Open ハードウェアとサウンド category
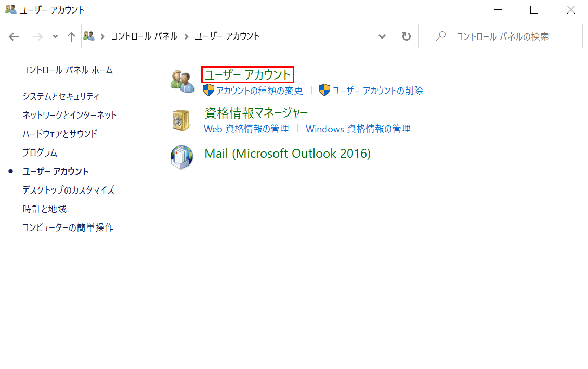588x369 pixels. [x=60, y=134]
